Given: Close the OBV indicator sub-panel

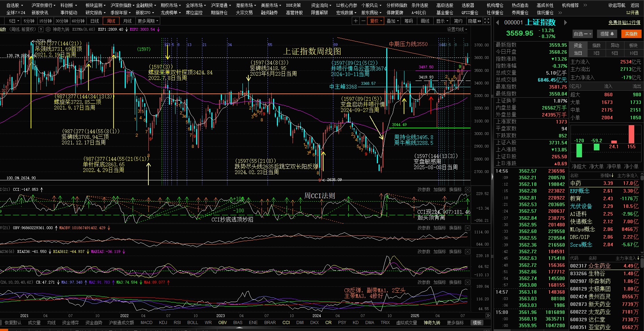Looking at the screenshot, I should pyautogui.click(x=467, y=228).
